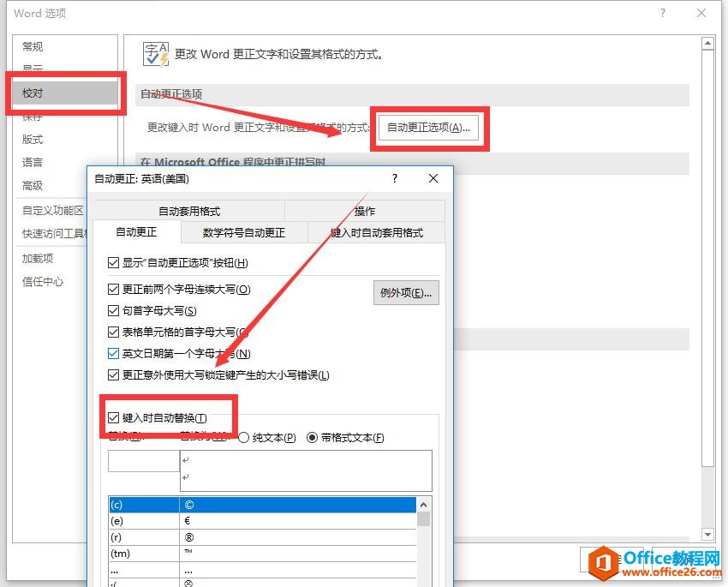Click the AutoCorrect lightning "字A" icon at top
Screen dimensions: 728x587
[156, 53]
